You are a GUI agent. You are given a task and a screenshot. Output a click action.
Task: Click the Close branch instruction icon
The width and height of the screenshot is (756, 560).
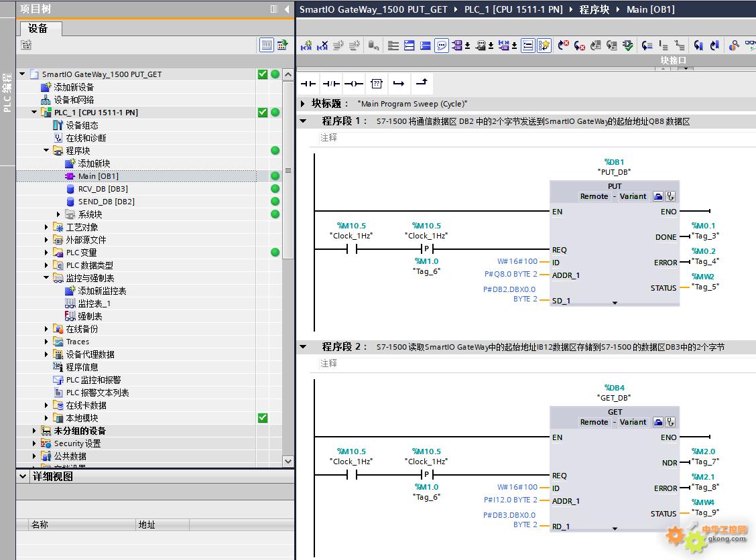coord(422,84)
